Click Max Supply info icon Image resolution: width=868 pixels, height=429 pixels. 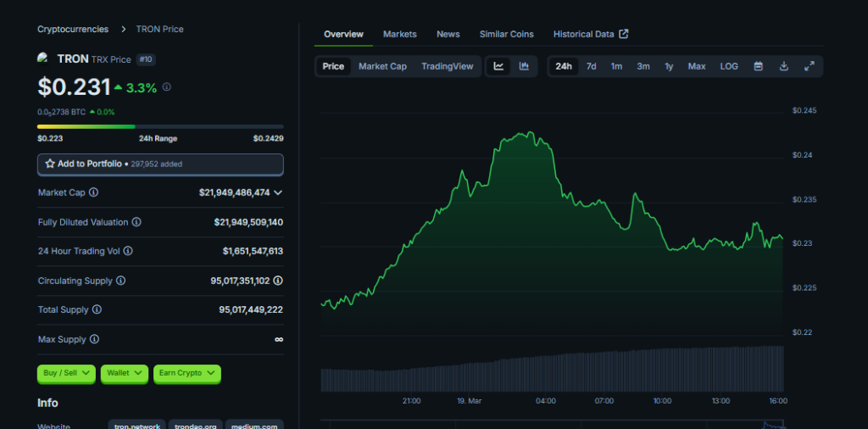click(x=95, y=339)
